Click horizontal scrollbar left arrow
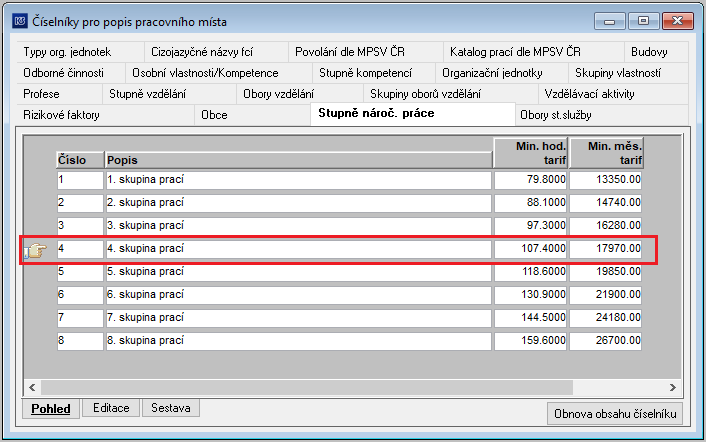Screen dimensions: 706x442 [32, 387]
